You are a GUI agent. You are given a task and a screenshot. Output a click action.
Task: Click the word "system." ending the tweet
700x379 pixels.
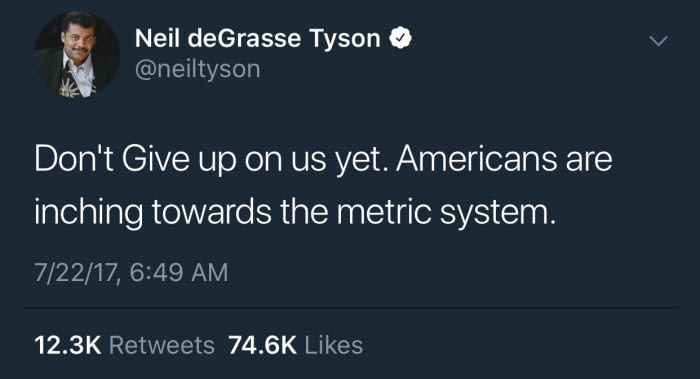(498, 213)
